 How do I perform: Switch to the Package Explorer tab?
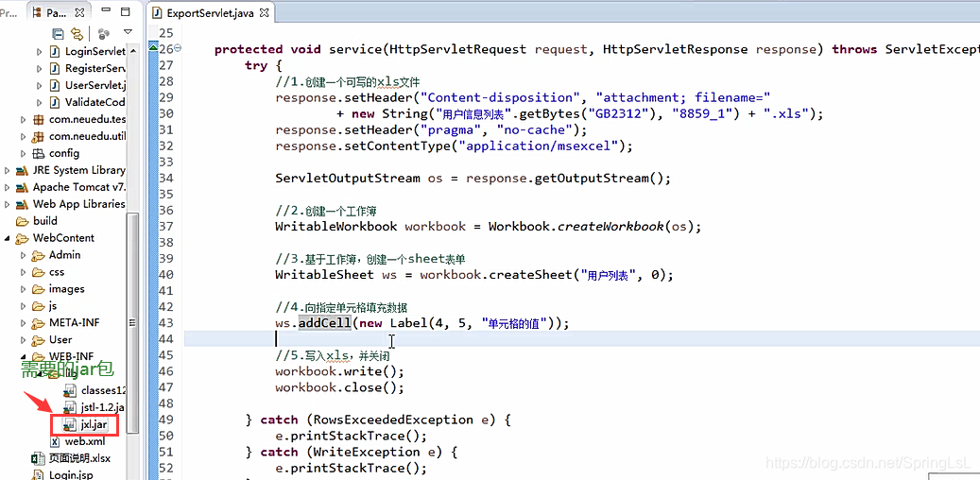tap(57, 12)
